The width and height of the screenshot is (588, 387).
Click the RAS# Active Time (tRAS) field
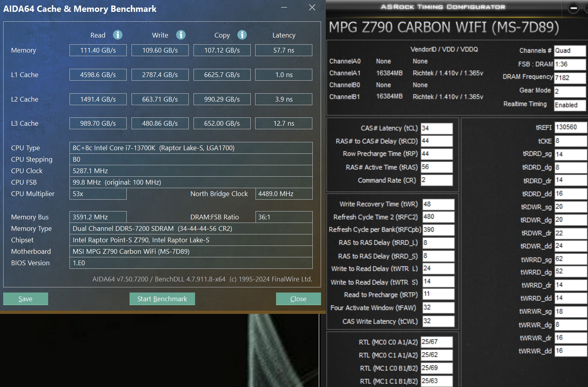click(x=437, y=167)
